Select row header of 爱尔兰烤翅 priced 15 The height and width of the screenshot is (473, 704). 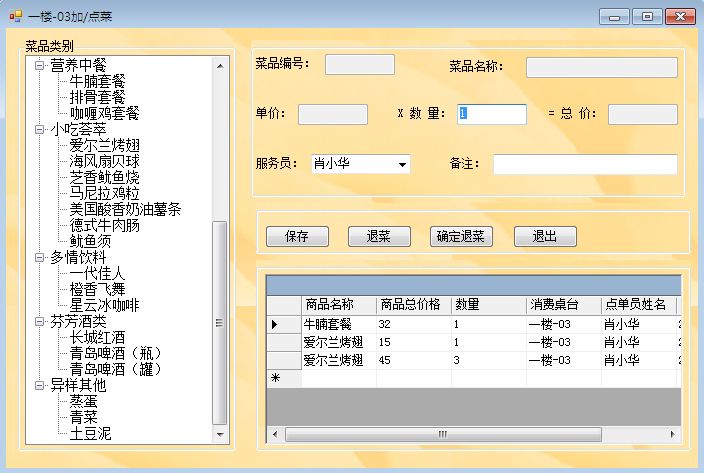[x=284, y=342]
